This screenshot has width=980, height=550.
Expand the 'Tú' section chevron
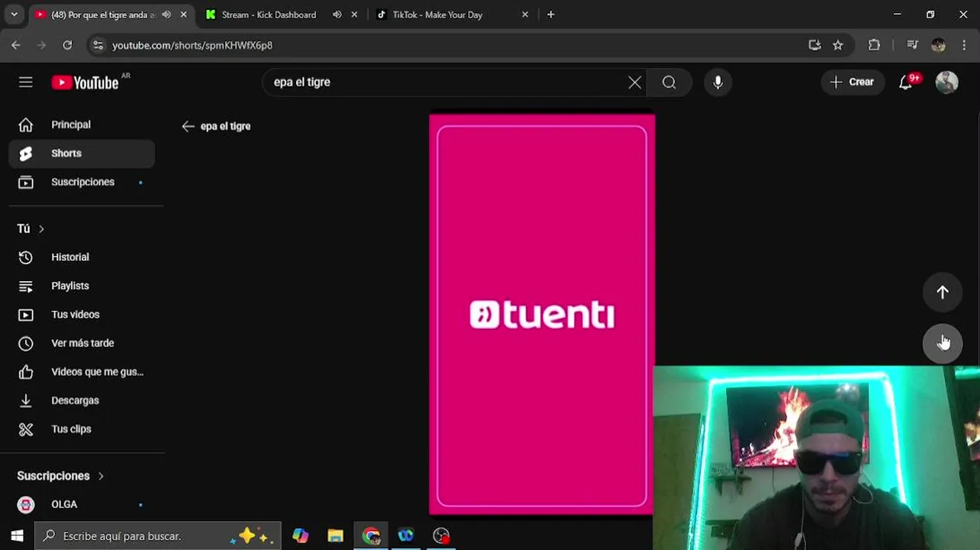[x=41, y=228]
